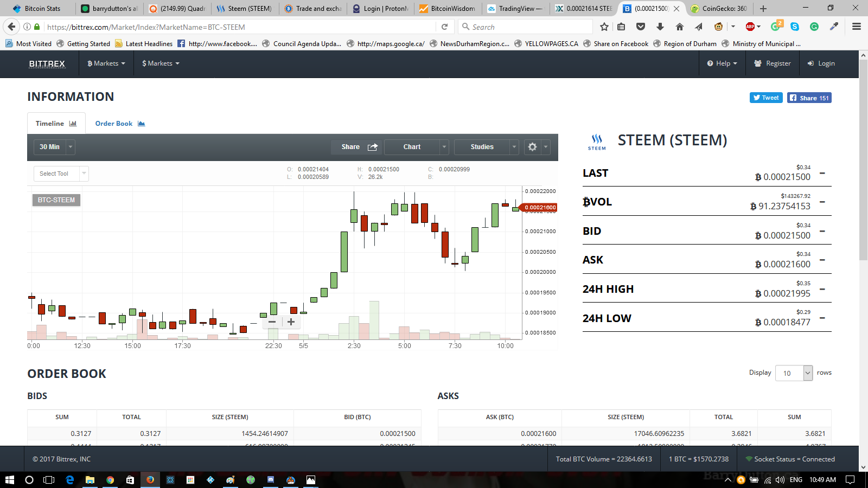Viewport: 868px width, 488px height.
Task: Zoom out the chart with minus
Action: (272, 322)
